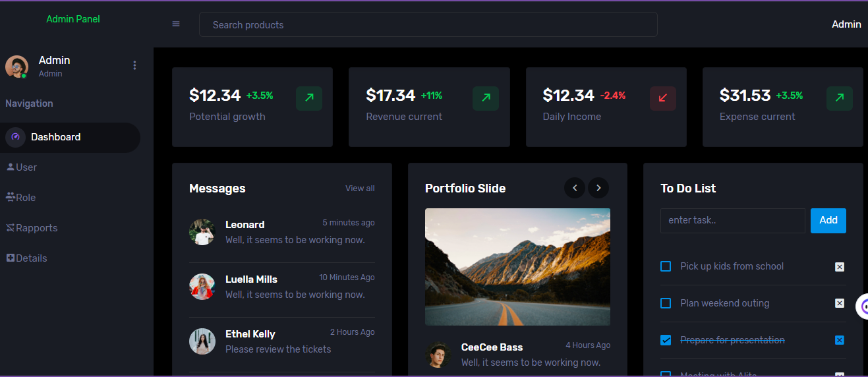This screenshot has width=868, height=377.
Task: Click the CeeCee Bass name text
Action: (492, 347)
